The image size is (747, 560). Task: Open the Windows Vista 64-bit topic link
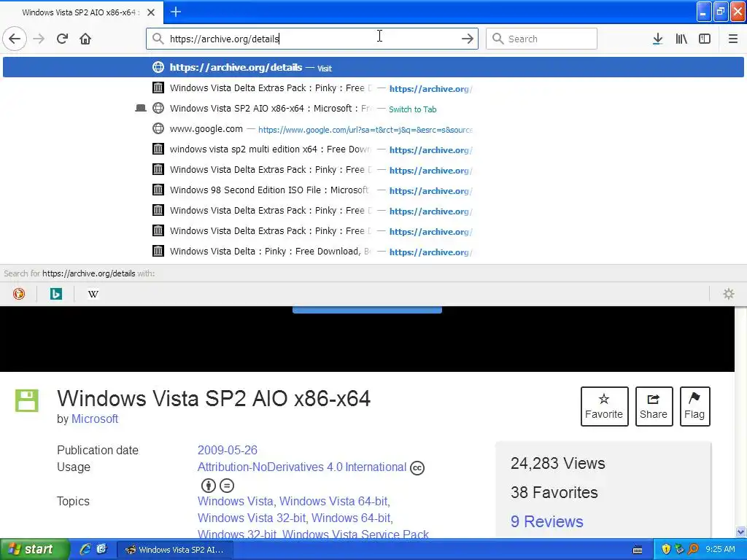(x=333, y=501)
